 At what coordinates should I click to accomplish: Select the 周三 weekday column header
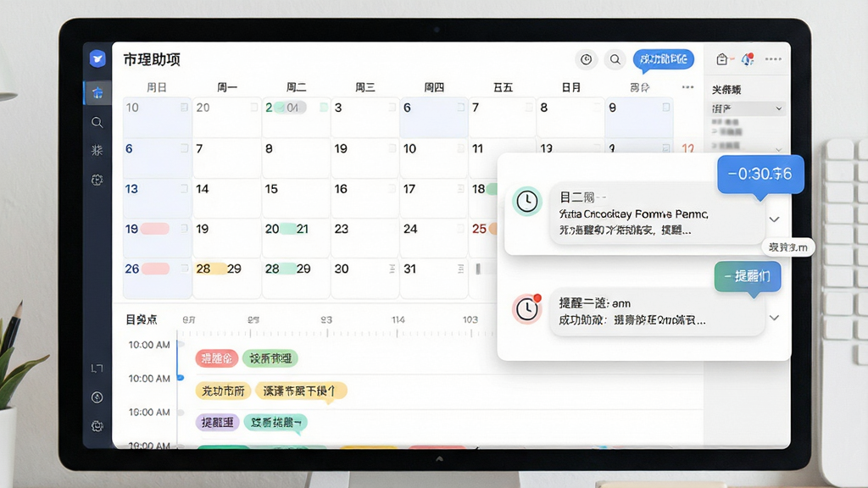pyautogui.click(x=364, y=87)
